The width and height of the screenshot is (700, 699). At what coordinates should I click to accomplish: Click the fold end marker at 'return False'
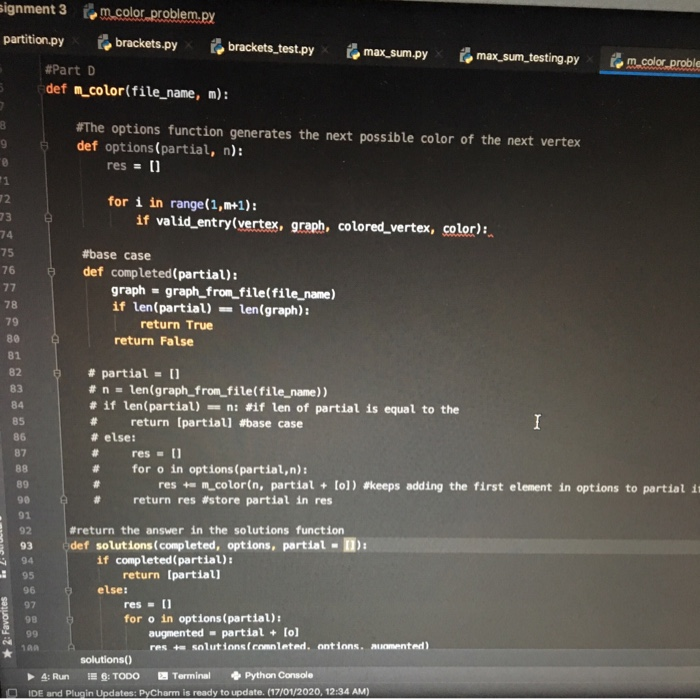[55, 339]
